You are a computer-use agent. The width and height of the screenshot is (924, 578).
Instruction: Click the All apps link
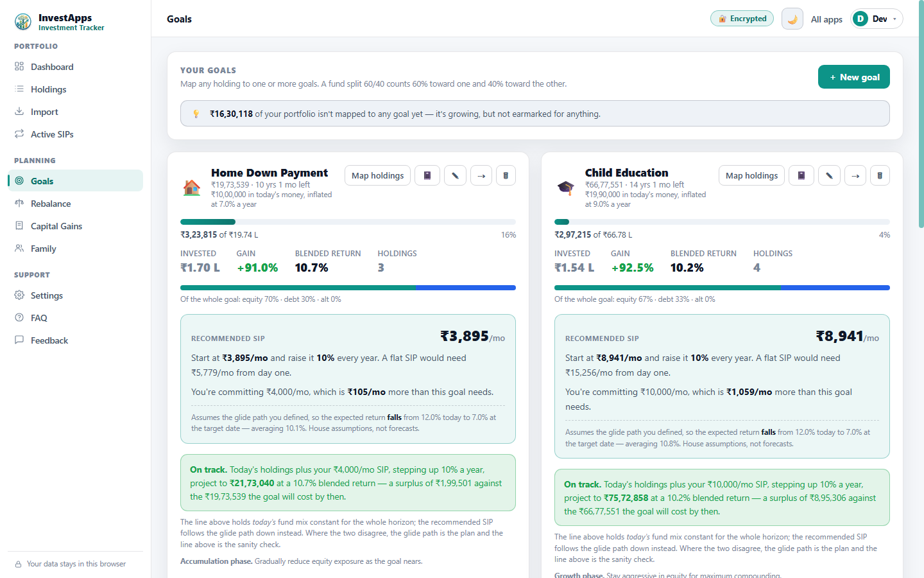pyautogui.click(x=826, y=19)
